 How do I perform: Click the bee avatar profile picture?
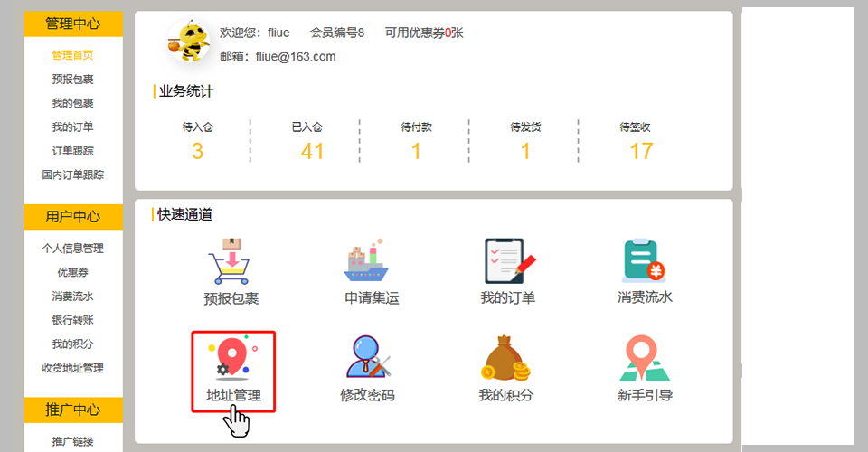tap(189, 42)
